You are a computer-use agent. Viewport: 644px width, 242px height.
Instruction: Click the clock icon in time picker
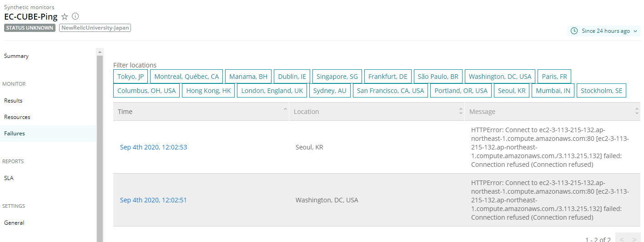click(x=574, y=31)
